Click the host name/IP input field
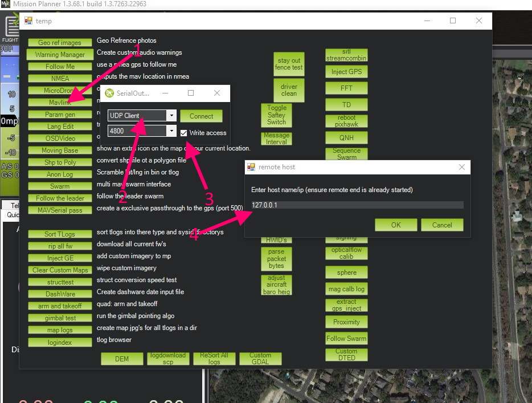Screen dimensions: 532x403 [357, 205]
